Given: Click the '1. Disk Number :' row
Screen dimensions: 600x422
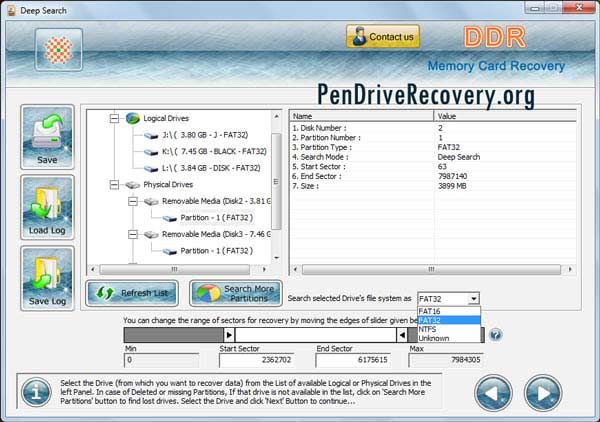Looking at the screenshot, I should (433, 128).
